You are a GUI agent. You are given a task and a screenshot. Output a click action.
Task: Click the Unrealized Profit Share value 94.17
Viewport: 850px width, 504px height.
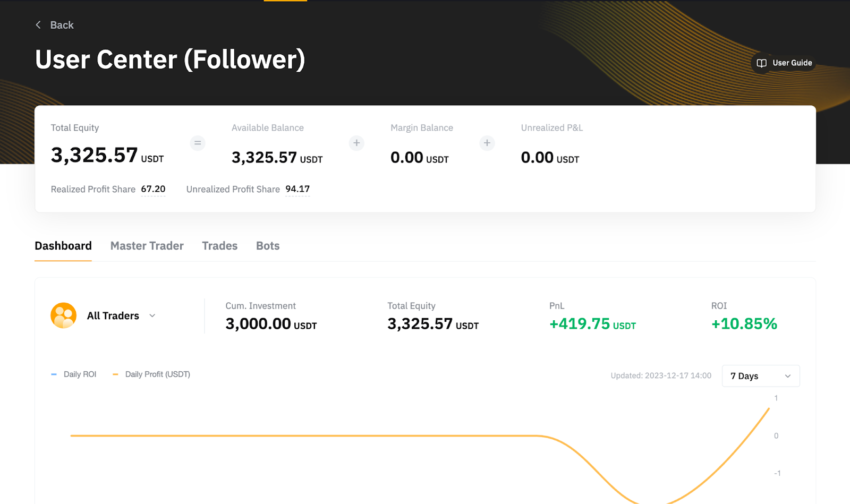click(x=297, y=189)
